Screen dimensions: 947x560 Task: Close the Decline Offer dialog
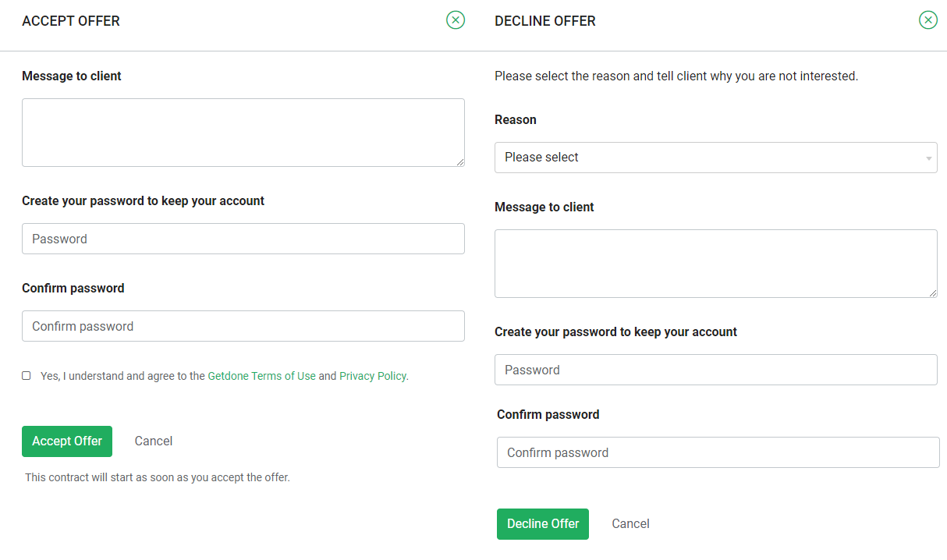pyautogui.click(x=928, y=20)
